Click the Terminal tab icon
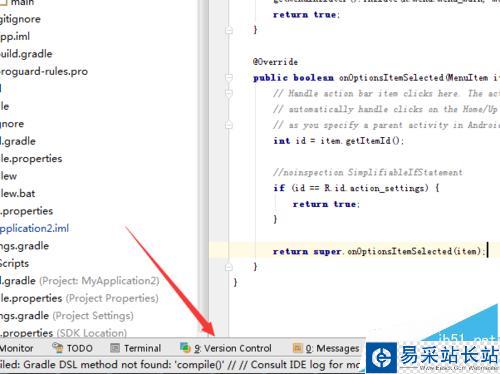The height and width of the screenshot is (374, 500). tap(115, 348)
